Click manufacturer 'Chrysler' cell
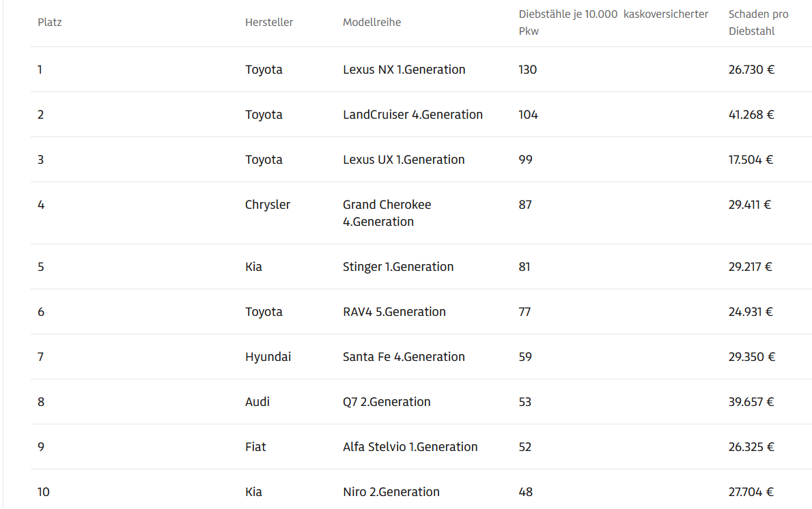This screenshot has height=509, width=812. point(267,204)
